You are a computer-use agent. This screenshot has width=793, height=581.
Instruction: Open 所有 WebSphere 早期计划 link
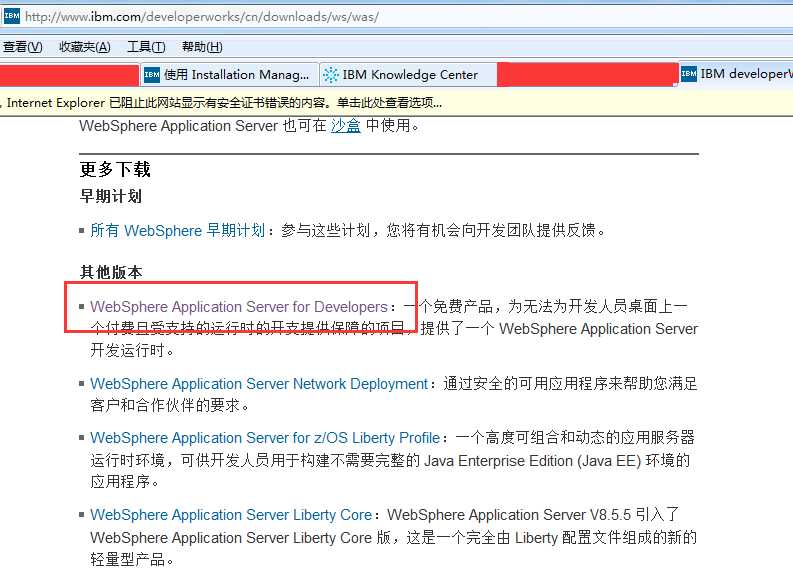[178, 231]
